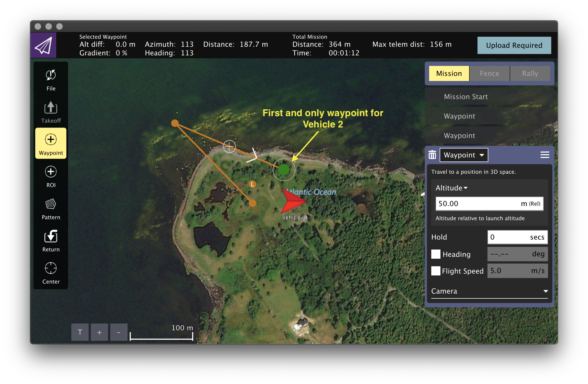Zoom out map with minus button

[x=119, y=332]
